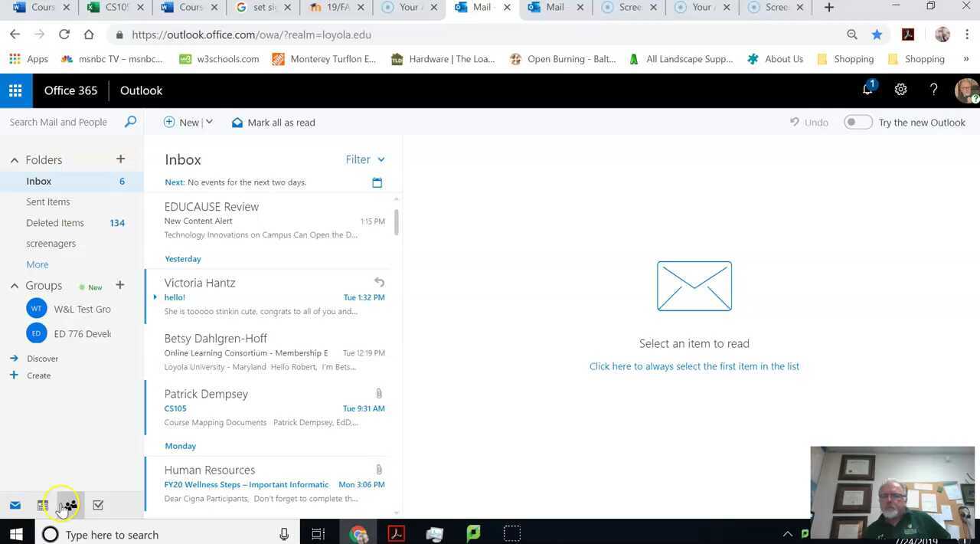Switch to the 19/FA tab
This screenshot has height=544, width=980.
(x=338, y=8)
